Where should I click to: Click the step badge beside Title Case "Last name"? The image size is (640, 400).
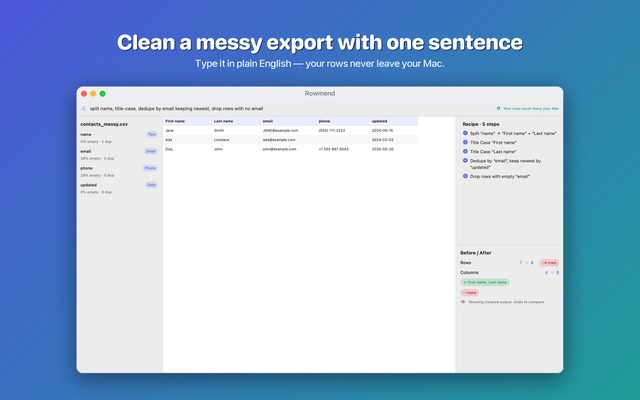coord(465,151)
